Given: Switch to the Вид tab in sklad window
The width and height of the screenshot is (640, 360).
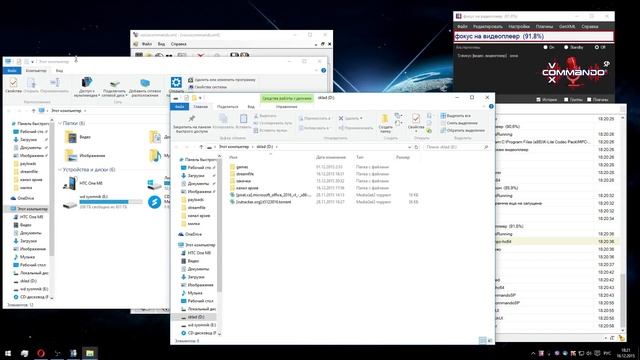Looking at the screenshot, I should (x=251, y=107).
